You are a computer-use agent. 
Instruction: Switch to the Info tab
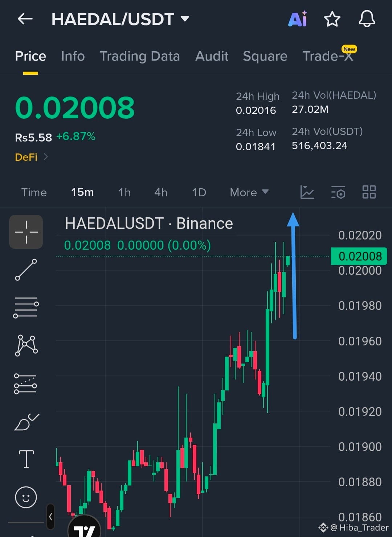(x=73, y=56)
